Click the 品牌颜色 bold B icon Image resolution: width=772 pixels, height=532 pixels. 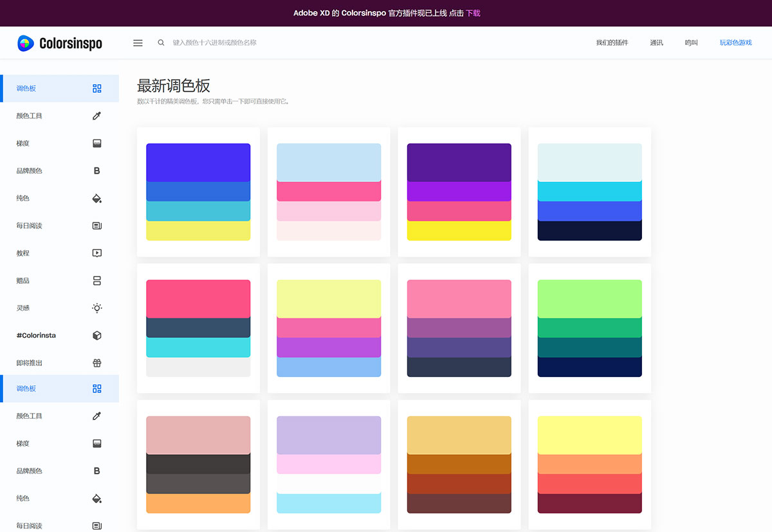(x=96, y=170)
